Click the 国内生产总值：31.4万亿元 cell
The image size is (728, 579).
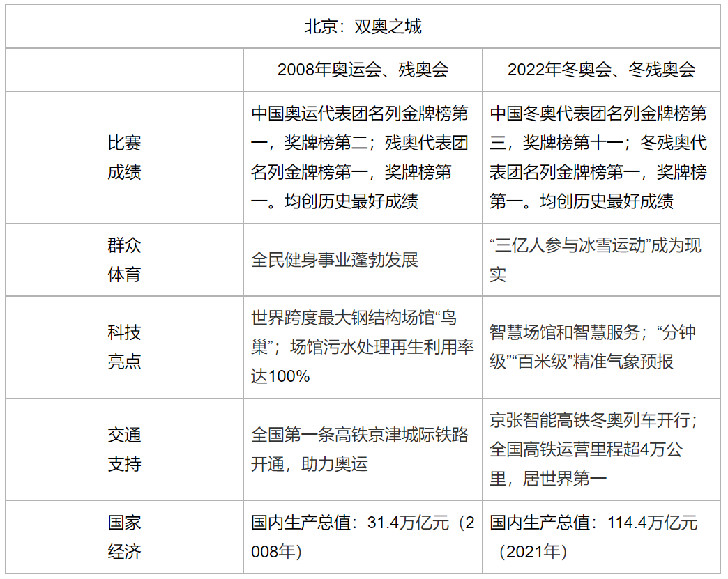363,537
